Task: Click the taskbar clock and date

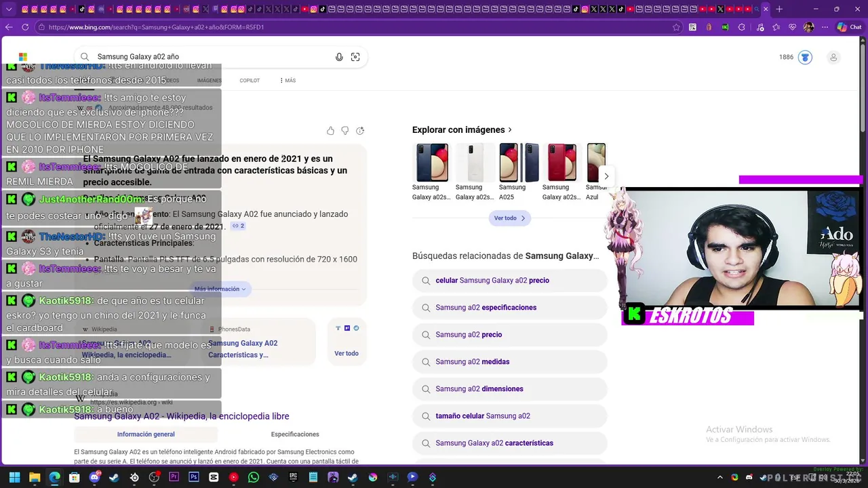Action: pos(847,477)
